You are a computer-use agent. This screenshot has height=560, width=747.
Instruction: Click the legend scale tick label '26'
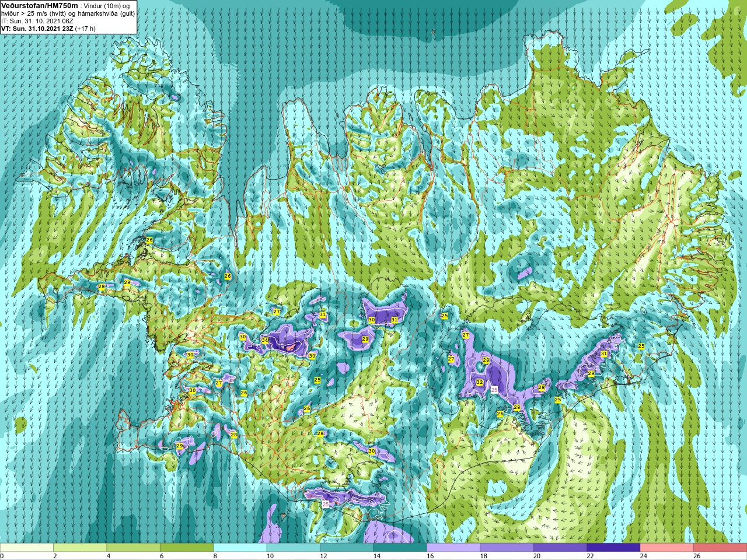pyautogui.click(x=697, y=556)
